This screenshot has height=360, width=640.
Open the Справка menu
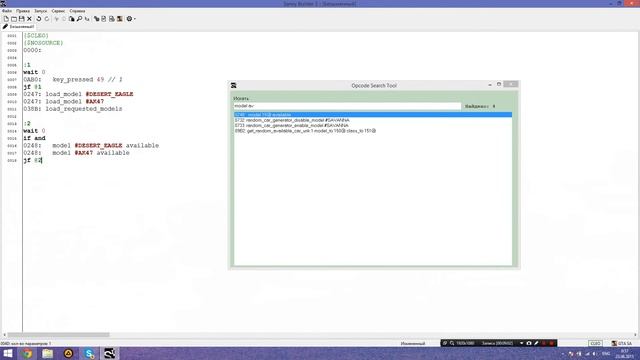pos(77,11)
